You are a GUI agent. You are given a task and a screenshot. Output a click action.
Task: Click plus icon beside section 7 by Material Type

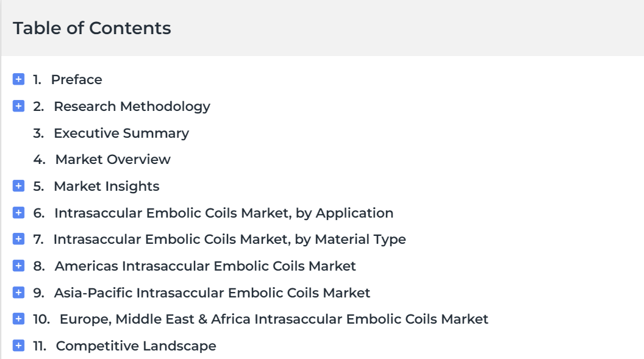[18, 239]
